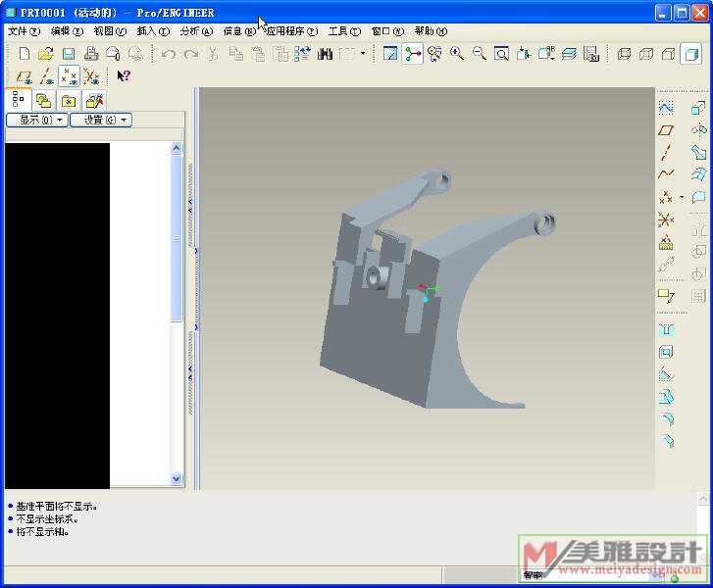
Task: Click the Save disk icon
Action: pos(69,54)
